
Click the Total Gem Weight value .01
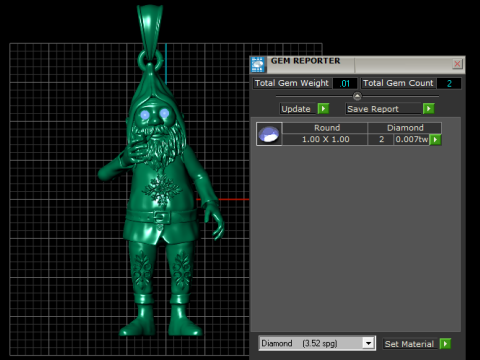(x=345, y=83)
